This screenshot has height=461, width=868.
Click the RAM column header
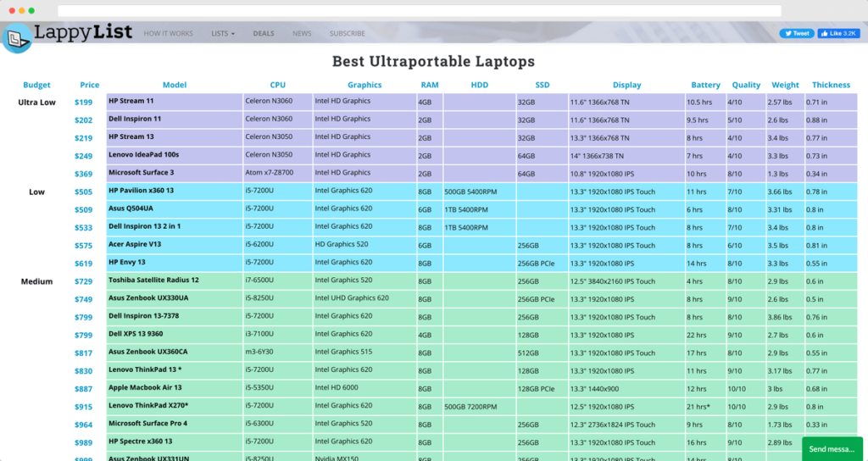[x=430, y=85]
